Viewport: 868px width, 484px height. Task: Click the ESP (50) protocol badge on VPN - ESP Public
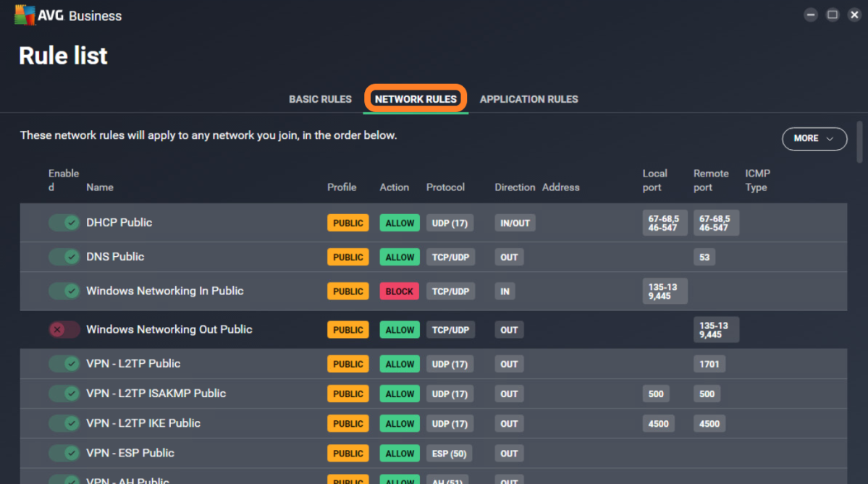[x=450, y=453]
